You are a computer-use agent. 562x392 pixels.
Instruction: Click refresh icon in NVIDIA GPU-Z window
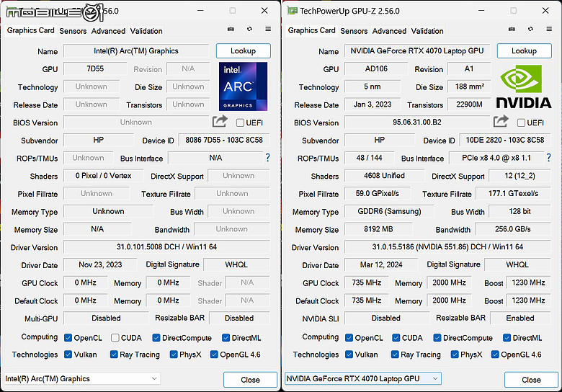tap(530, 29)
